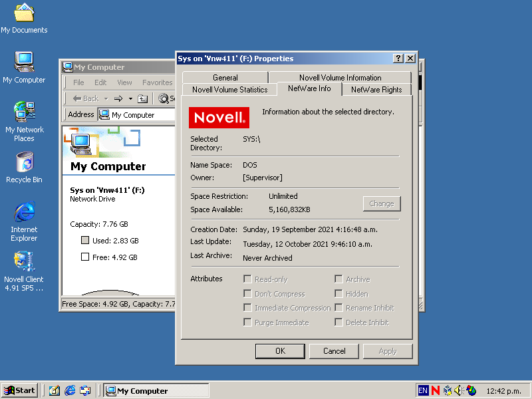This screenshot has width=532, height=399.
Task: Click the "5,160,832KB" space available value
Action: 289,209
